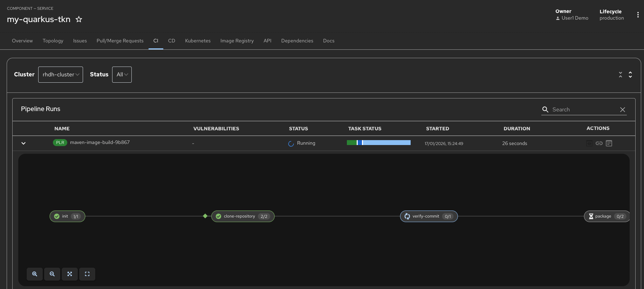This screenshot has height=289, width=644.
Task: Star my-quarkus-tkn as a favorite
Action: tap(79, 19)
